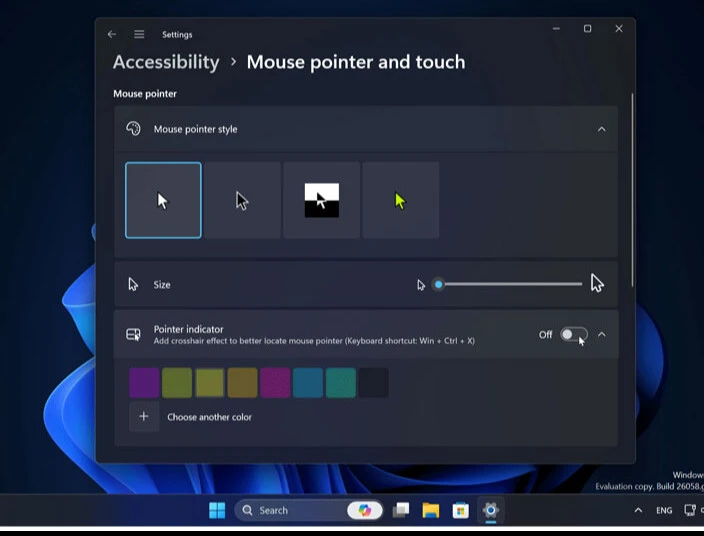The height and width of the screenshot is (536, 704).
Task: Pick the yellow-green swatch left of the gold one
Action: [210, 383]
